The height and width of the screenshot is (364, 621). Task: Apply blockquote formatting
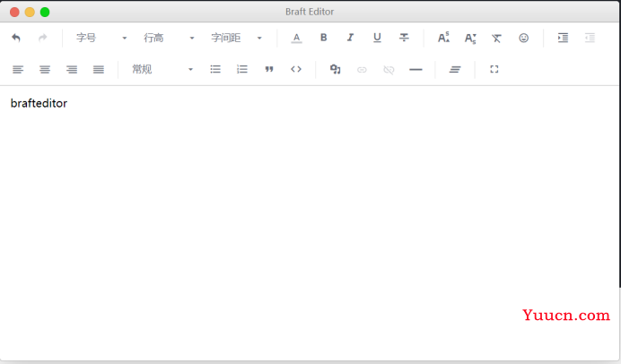tap(269, 70)
